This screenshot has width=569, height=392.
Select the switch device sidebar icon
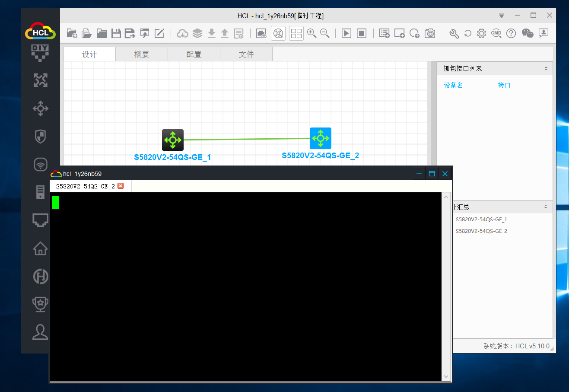point(40,108)
